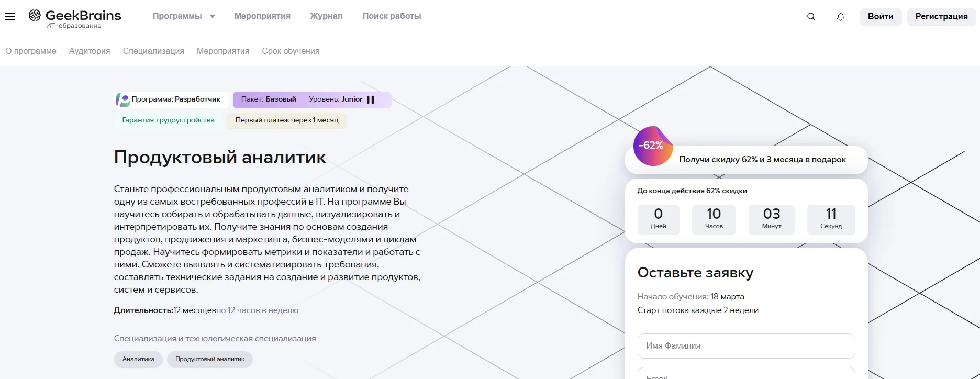Click the Junior level bars icon
The image size is (980, 379).
(371, 99)
